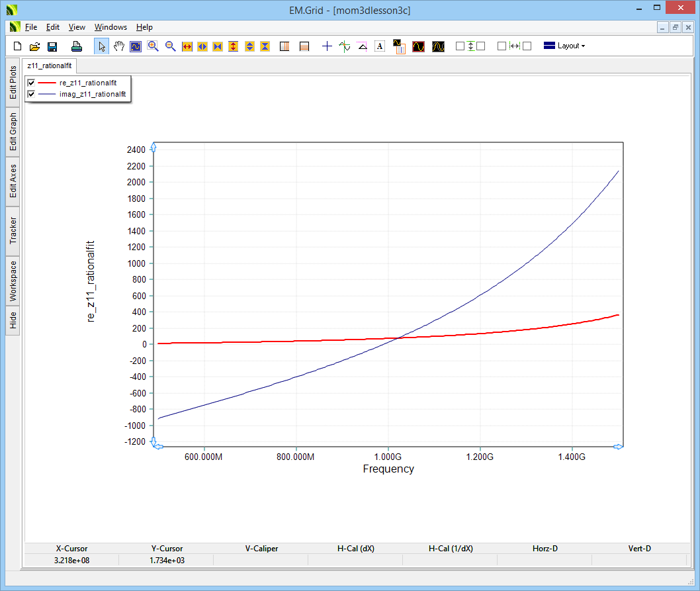Open the Windows menu

pos(110,27)
